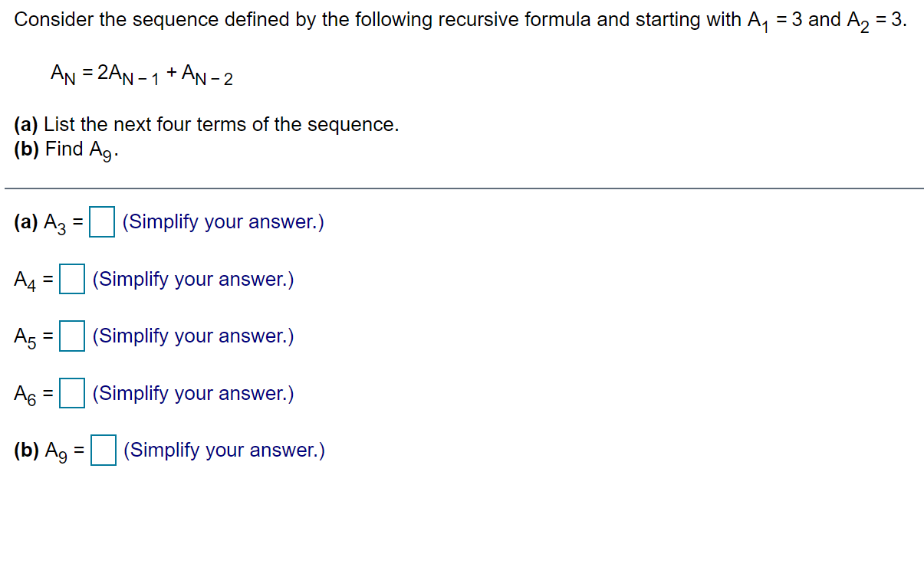Click the text (Simplify your answer.) beside A3
The width and height of the screenshot is (924, 580).
[x=222, y=222]
